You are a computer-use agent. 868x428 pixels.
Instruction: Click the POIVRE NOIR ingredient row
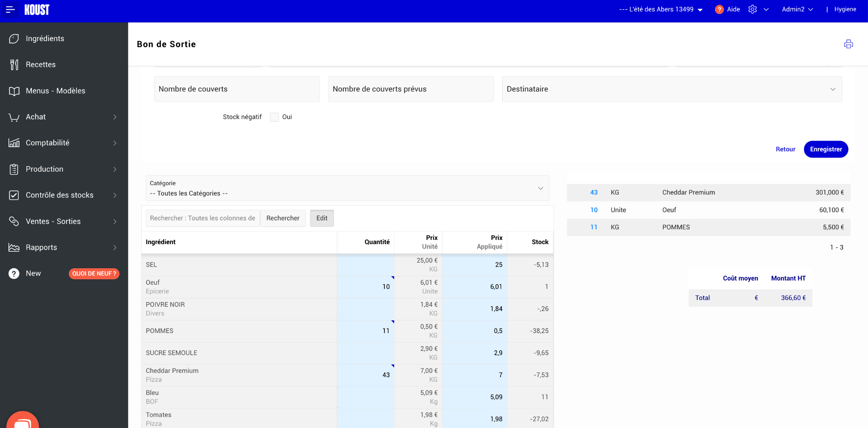347,309
